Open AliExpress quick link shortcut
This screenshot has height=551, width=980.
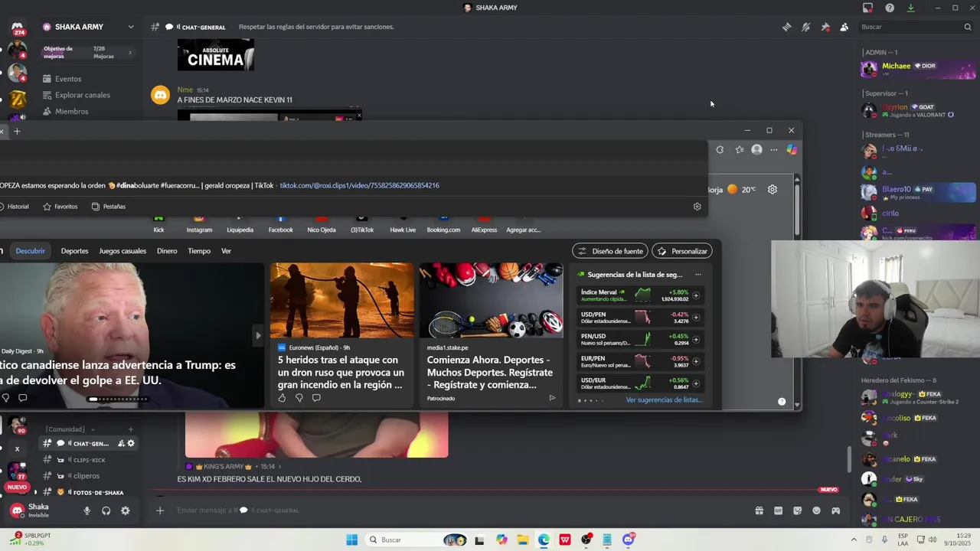[x=484, y=223]
